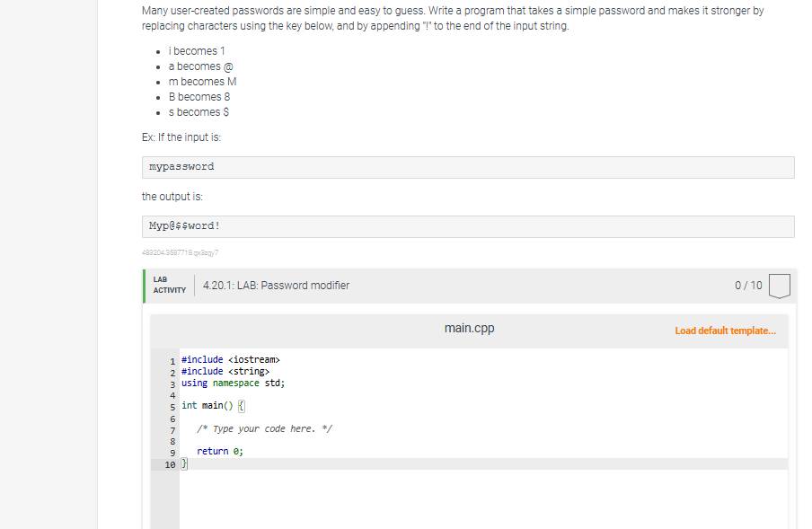Click the 'Many user-created passwords' paragraph
Viewport: 812px width, 529px height.
coord(453,18)
